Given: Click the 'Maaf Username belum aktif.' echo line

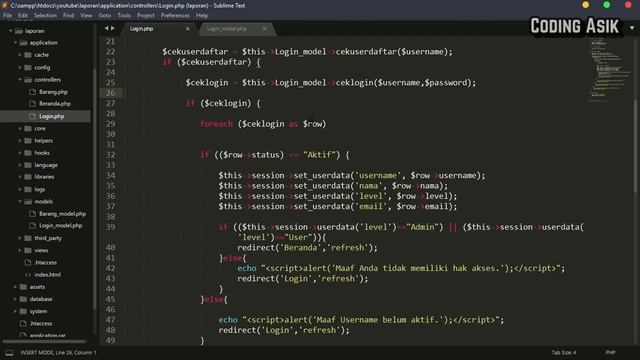Looking at the screenshot, I should 361,320.
